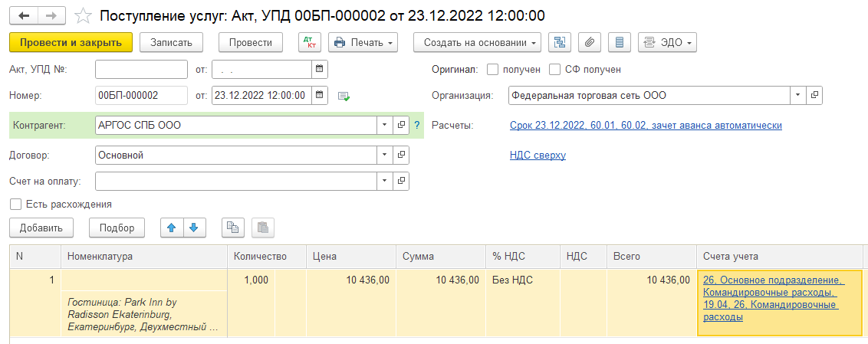This screenshot has height=344, width=868.
Task: Mark document as favorite with star icon
Action: pos(83,15)
